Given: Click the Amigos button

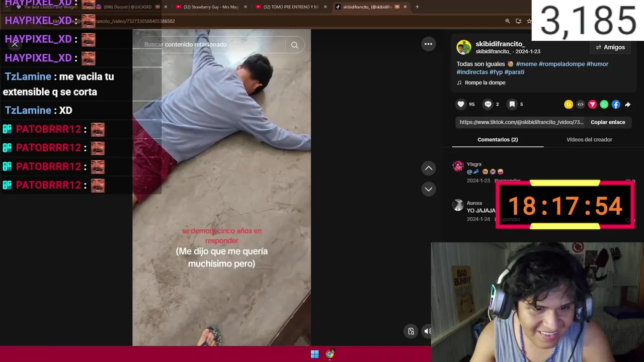Looking at the screenshot, I should [x=610, y=47].
